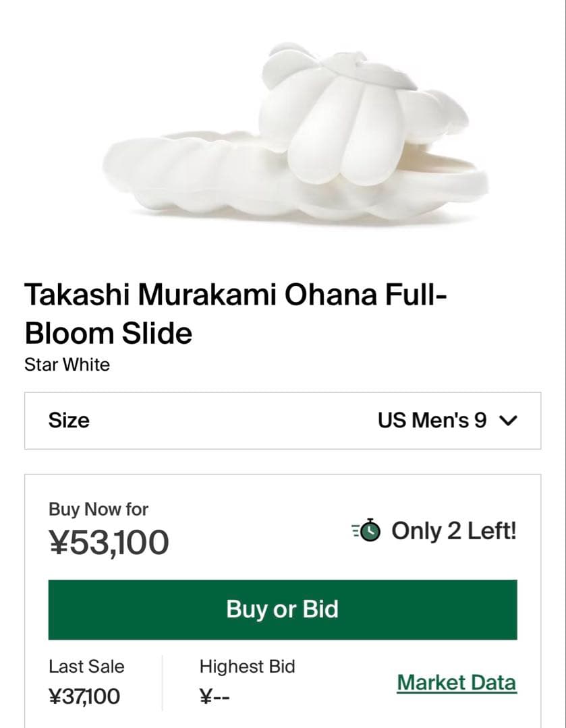Click the Last Sale label
The height and width of the screenshot is (728, 566).
[x=86, y=667]
